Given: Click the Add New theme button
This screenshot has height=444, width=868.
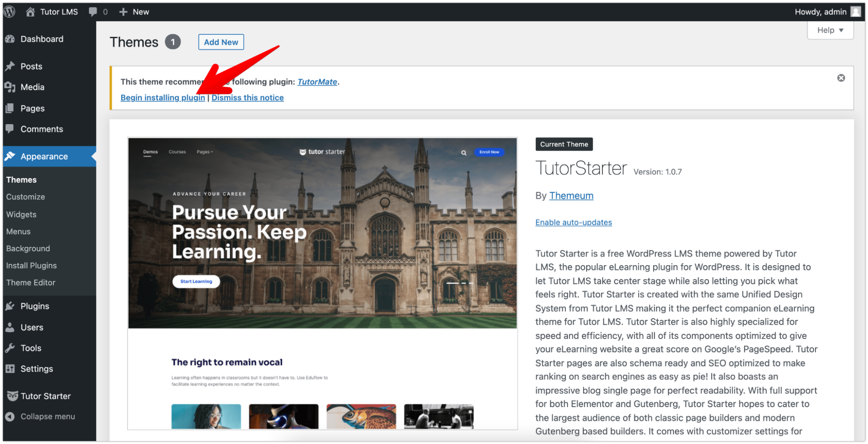Looking at the screenshot, I should [221, 42].
